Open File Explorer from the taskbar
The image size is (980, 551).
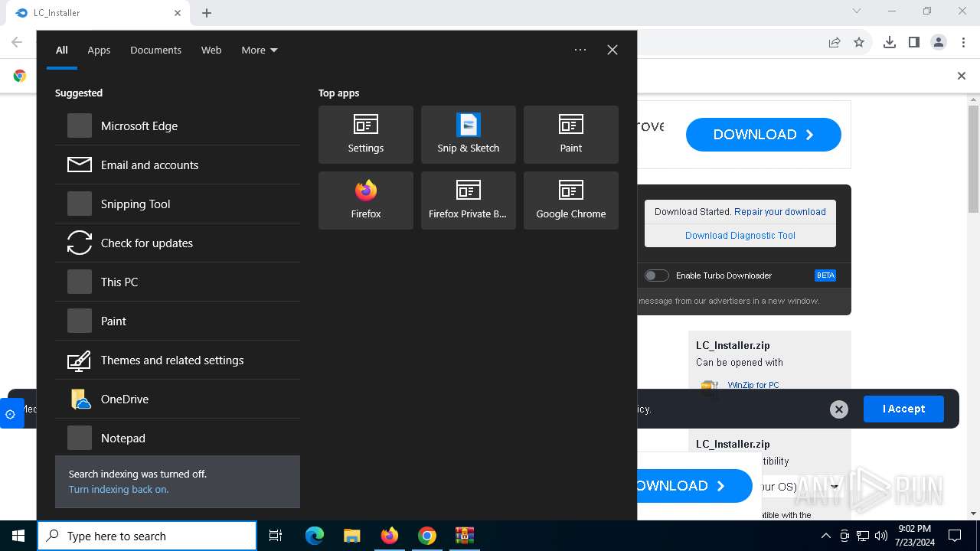tap(352, 536)
